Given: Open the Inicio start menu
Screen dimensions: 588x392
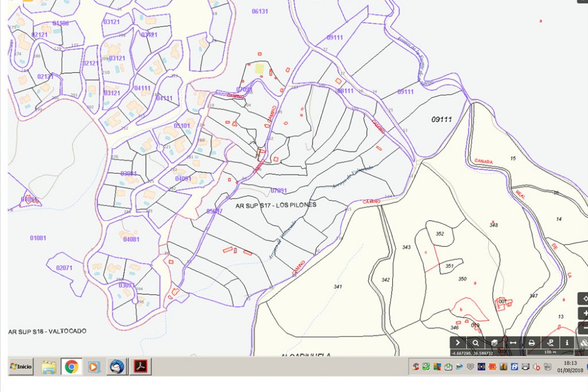Looking at the screenshot, I should (x=21, y=367).
